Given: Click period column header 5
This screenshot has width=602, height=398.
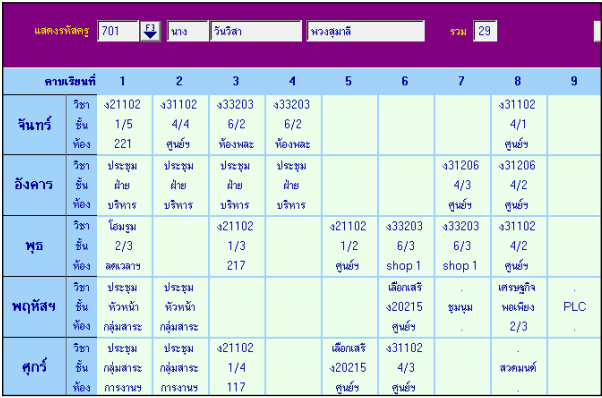Looking at the screenshot, I should pyautogui.click(x=349, y=81).
